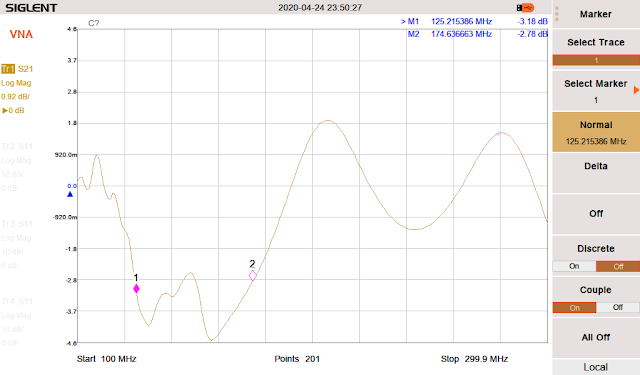Click the cyan crosshair on the trace peak
This screenshot has width=640, height=375.
coord(498,133)
